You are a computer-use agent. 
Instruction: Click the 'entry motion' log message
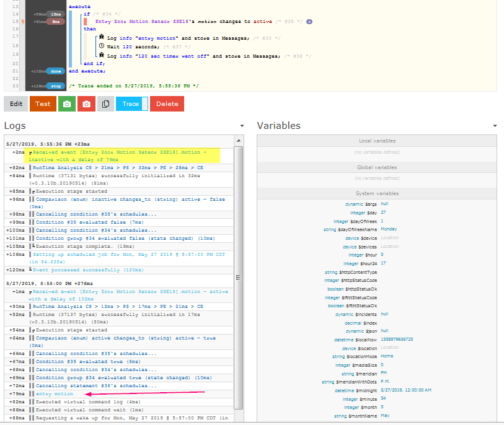tap(55, 394)
